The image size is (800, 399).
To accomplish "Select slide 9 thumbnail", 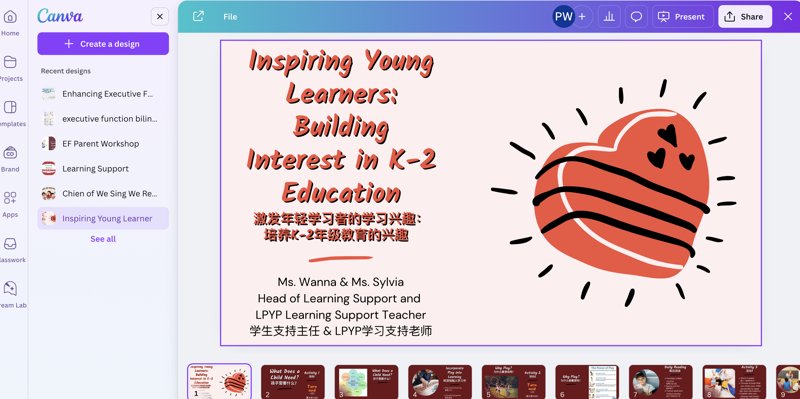I will [788, 381].
